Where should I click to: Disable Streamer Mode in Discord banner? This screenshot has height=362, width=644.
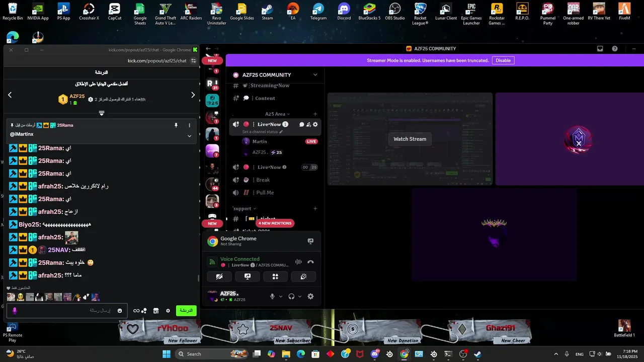pyautogui.click(x=503, y=60)
